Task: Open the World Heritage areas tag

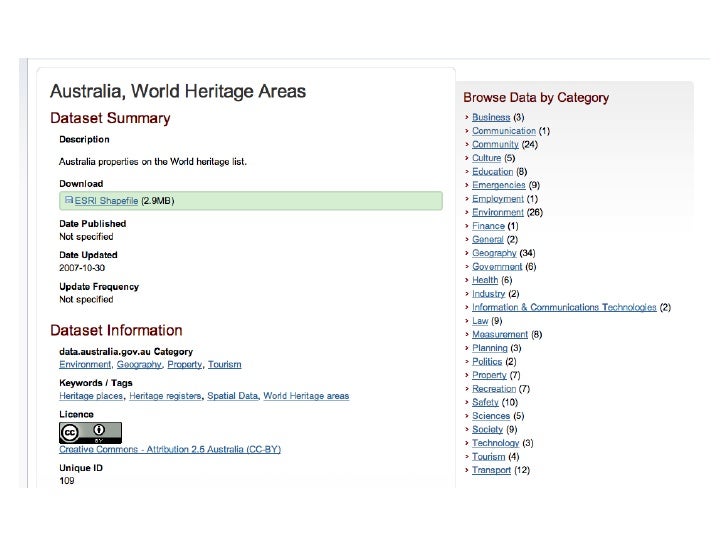Action: click(306, 396)
